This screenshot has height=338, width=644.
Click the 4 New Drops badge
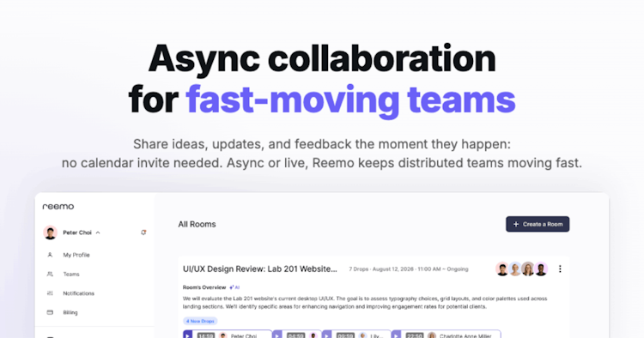(200, 321)
